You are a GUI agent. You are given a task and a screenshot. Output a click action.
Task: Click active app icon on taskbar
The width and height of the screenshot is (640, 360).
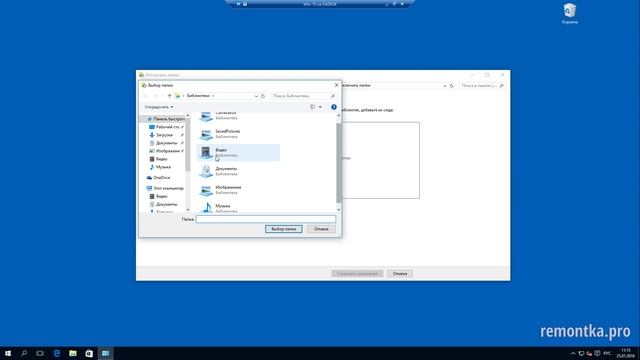(105, 353)
